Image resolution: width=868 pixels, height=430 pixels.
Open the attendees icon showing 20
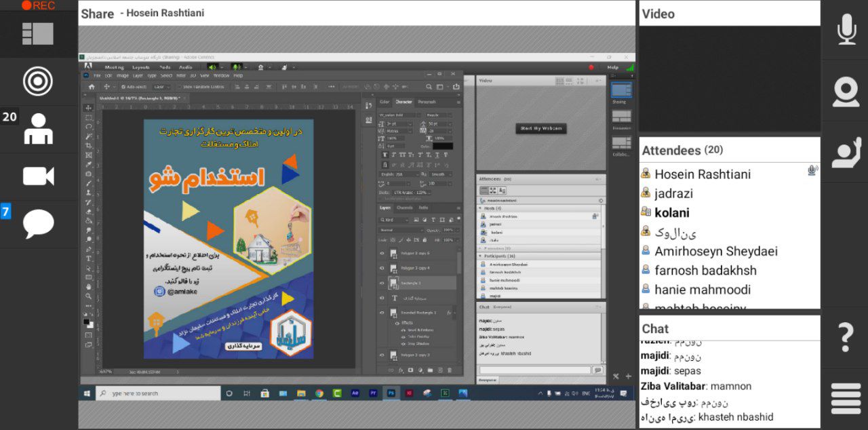tap(38, 129)
